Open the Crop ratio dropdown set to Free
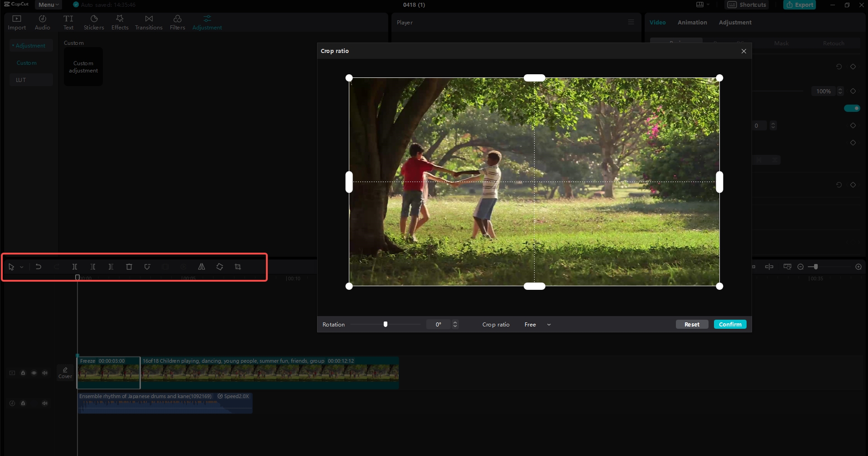 coord(536,324)
